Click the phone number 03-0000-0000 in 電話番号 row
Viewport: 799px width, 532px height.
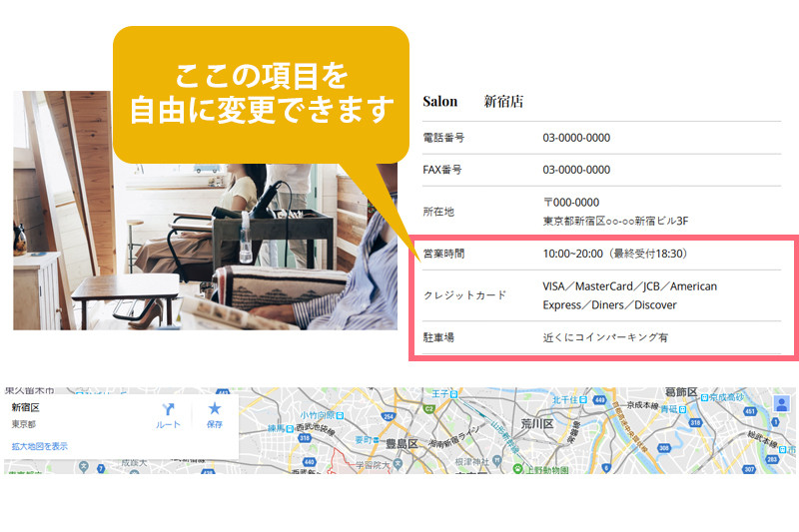coord(576,138)
